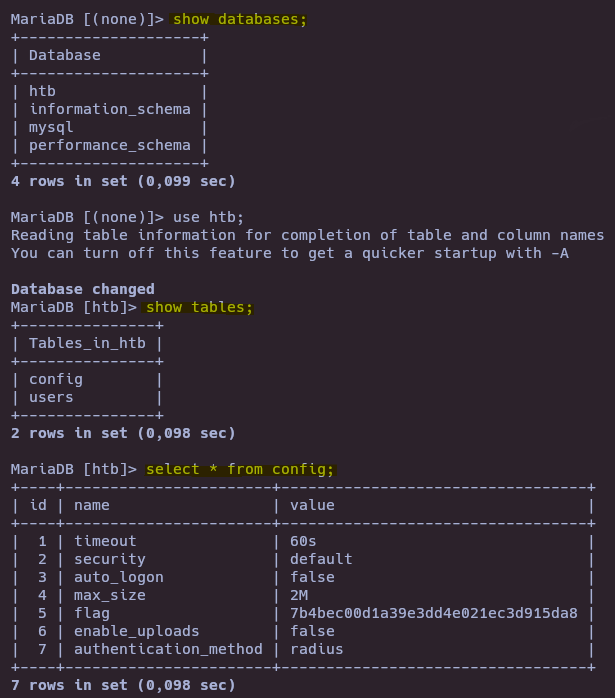Click the 'information_schema' database entry
This screenshot has width=615, height=698.
pyautogui.click(x=110, y=110)
